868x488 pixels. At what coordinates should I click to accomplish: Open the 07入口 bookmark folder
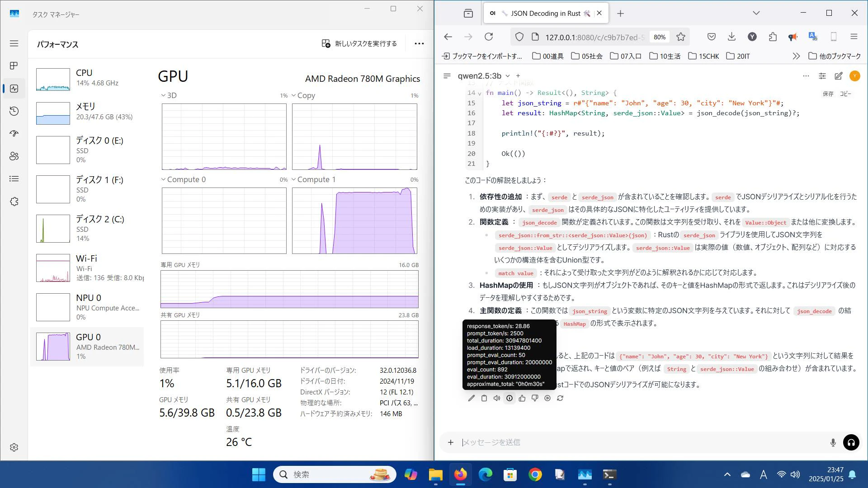[x=626, y=56]
